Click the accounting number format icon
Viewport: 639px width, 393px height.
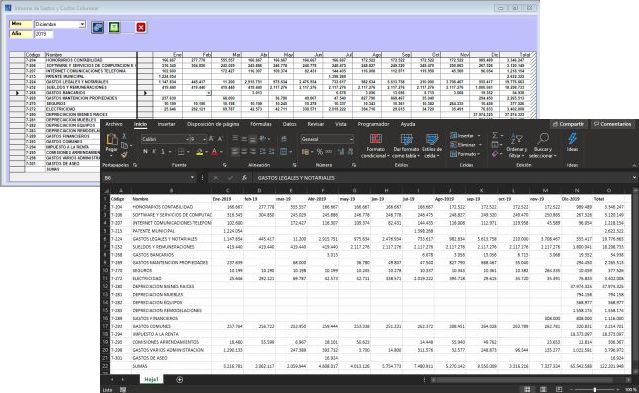[x=305, y=152]
